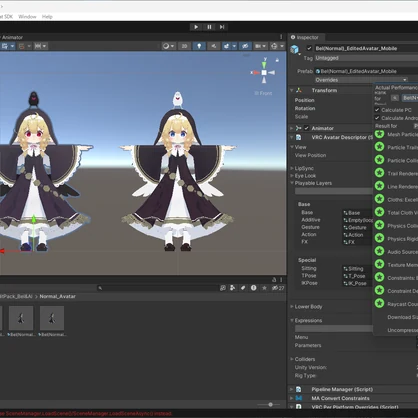Uncheck the Calculate Android checkbox

tap(377, 118)
